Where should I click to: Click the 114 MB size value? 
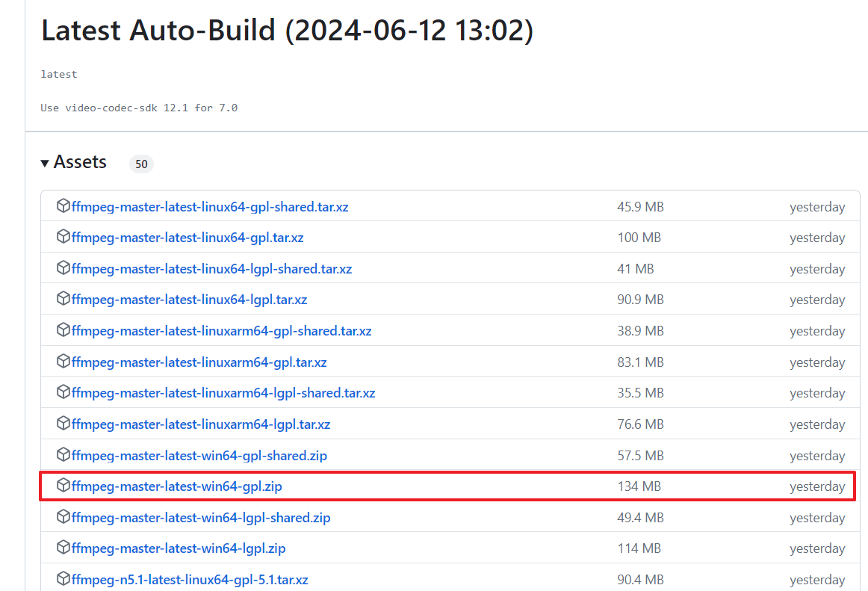tap(639, 548)
